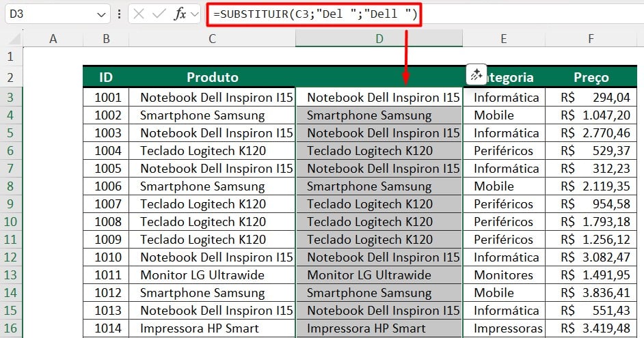Click Periféricos category cell in row 6
This screenshot has height=338, width=644.
click(504, 150)
